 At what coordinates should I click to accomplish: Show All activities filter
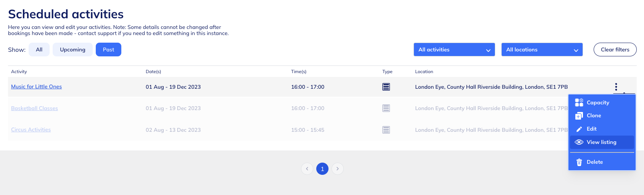pos(39,50)
